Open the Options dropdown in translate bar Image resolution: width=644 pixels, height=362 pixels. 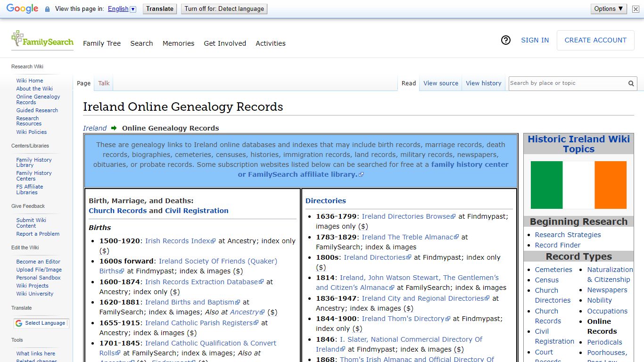608,9
